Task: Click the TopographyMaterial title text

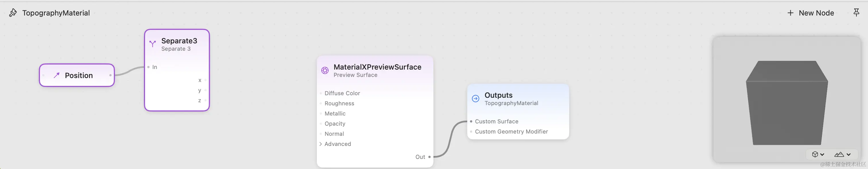Action: 56,13
